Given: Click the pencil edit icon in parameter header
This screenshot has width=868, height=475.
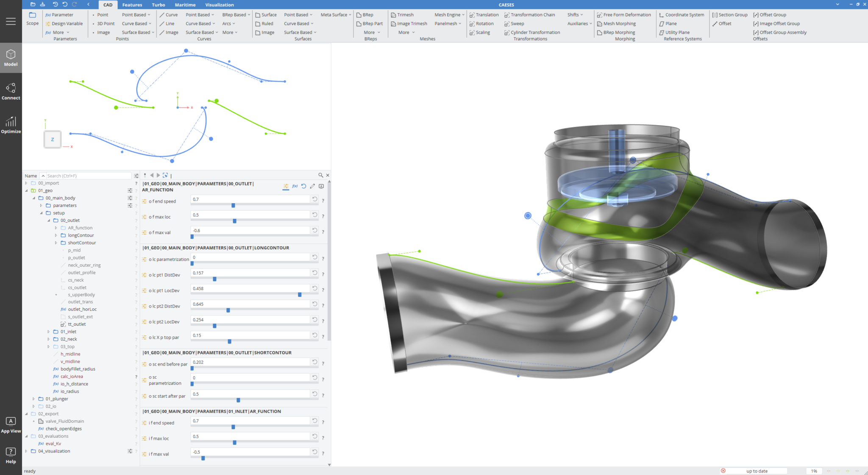Looking at the screenshot, I should (312, 186).
